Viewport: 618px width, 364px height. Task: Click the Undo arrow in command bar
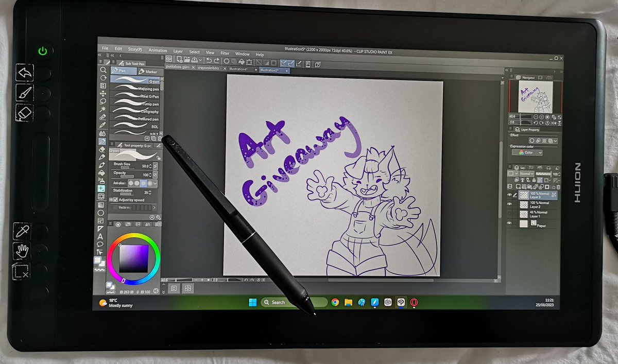click(210, 61)
